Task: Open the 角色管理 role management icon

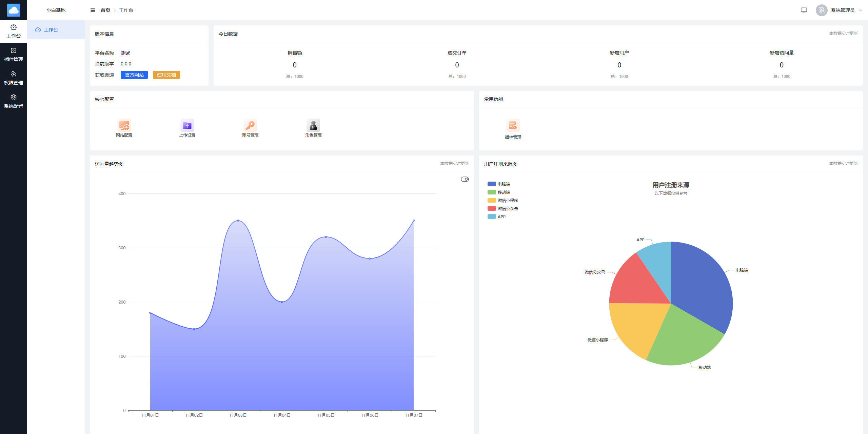Action: (313, 126)
